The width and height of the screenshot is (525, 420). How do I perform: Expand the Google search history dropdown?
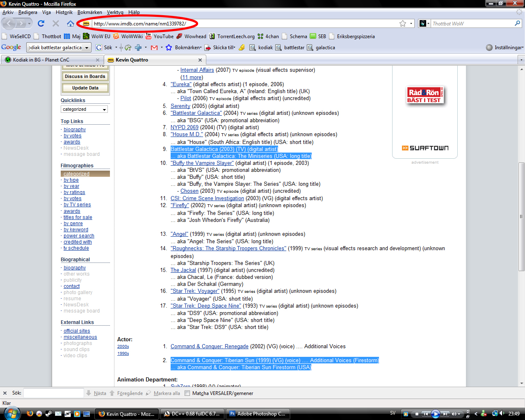click(x=87, y=48)
